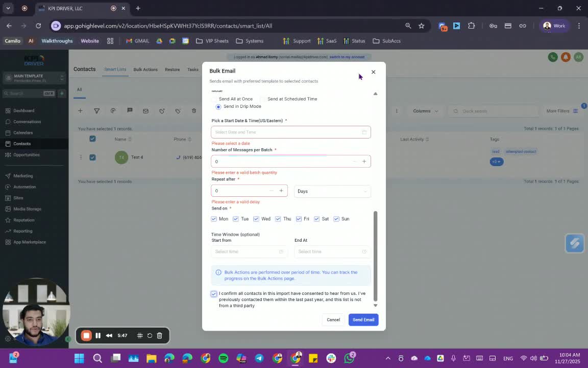The height and width of the screenshot is (368, 588).
Task: Bookmark this page with star icon
Action: [422, 26]
